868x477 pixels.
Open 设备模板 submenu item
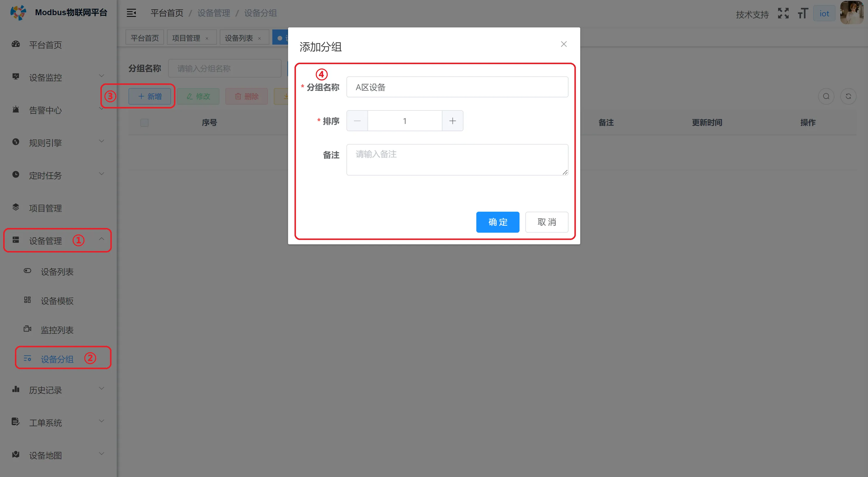pyautogui.click(x=57, y=301)
